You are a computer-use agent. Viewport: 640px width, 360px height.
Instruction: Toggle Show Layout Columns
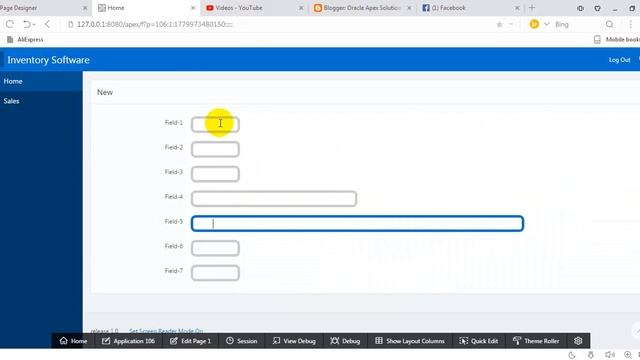[x=409, y=341]
